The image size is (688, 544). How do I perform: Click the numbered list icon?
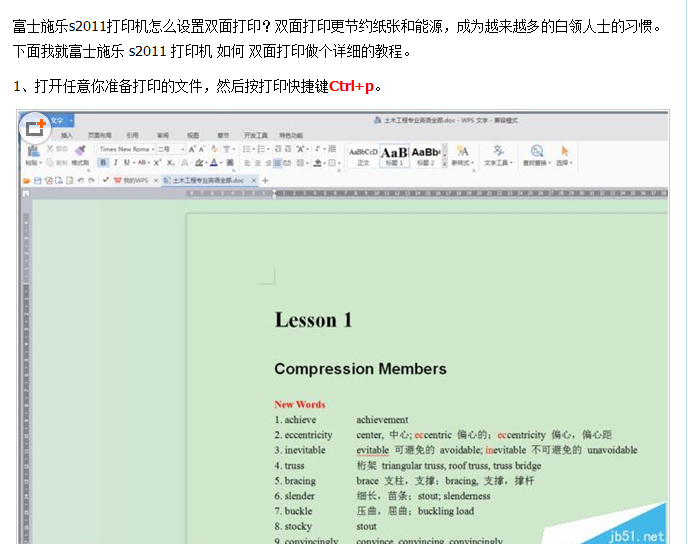[262, 149]
